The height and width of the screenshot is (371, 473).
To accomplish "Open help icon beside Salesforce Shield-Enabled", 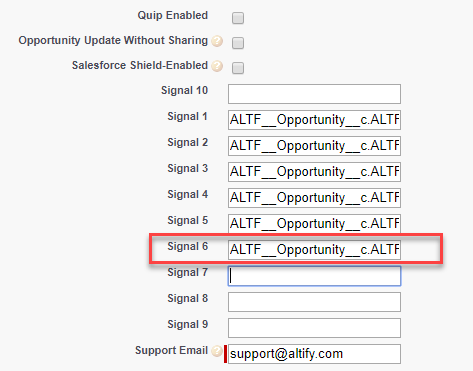I will coord(217,66).
